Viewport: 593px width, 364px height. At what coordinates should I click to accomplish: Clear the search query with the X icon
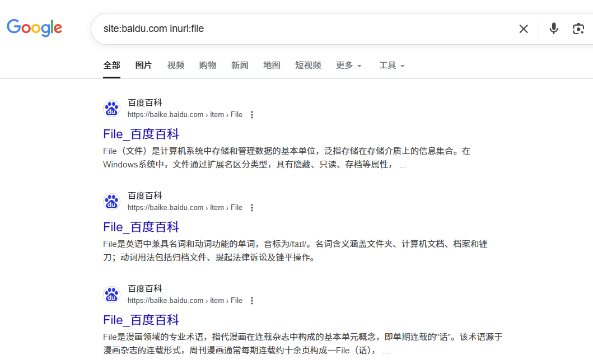click(524, 29)
